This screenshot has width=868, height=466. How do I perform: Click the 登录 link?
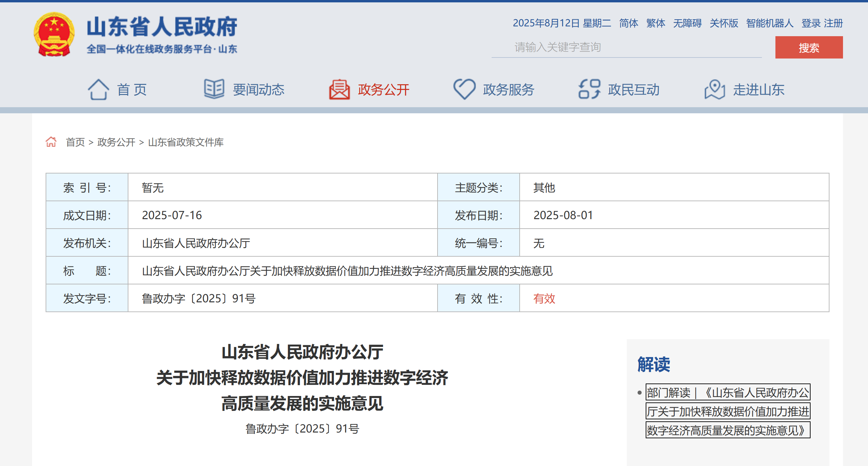point(811,23)
